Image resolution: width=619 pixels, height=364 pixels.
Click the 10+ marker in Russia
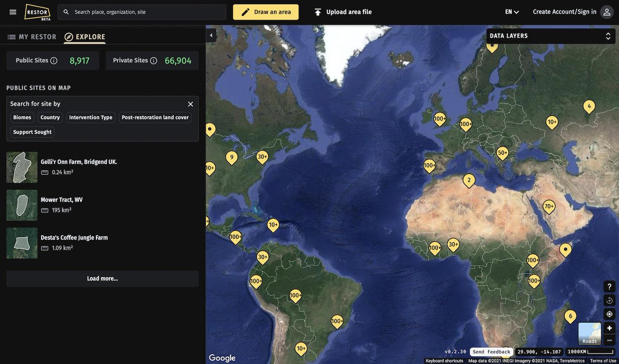click(x=552, y=122)
